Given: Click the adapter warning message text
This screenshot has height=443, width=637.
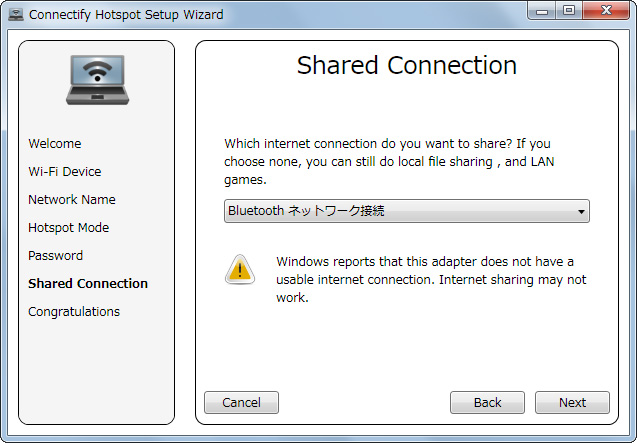Looking at the screenshot, I should click(431, 279).
